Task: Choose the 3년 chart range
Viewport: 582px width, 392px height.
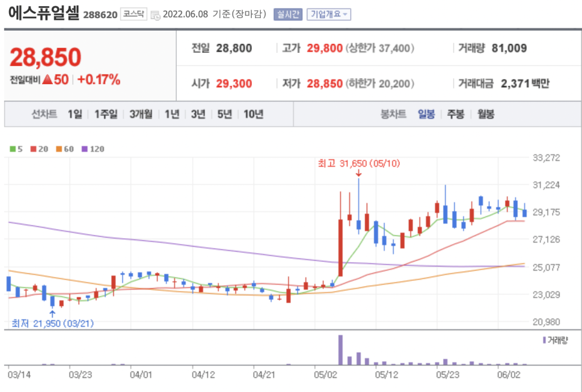Action: point(198,114)
